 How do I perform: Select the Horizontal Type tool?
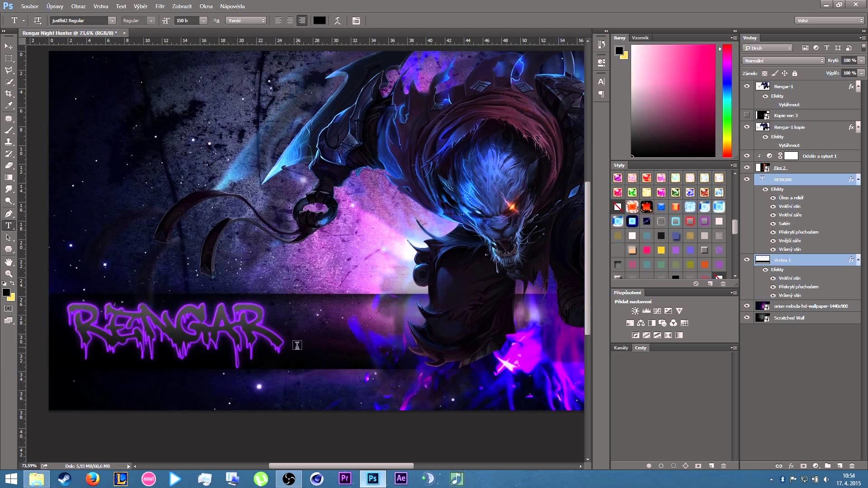click(x=9, y=225)
